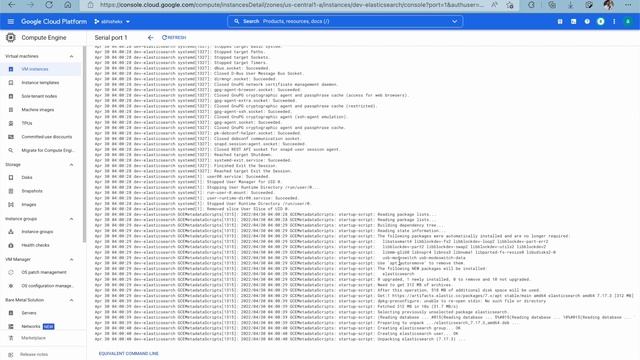
Task: Open the three-dot settings menu in header
Action: pos(614,21)
